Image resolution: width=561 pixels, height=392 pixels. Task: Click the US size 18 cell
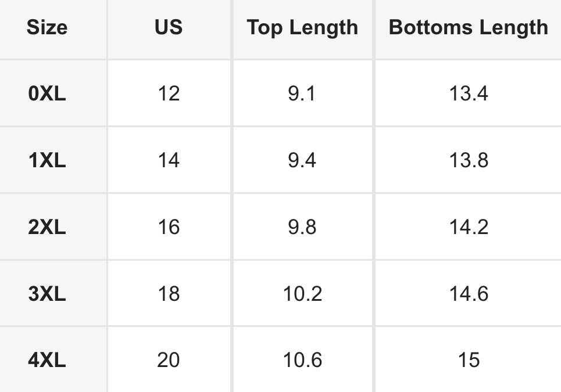(x=169, y=294)
